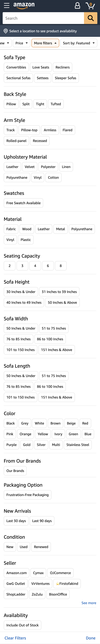100x644 pixels.
Task: Open the Sort by Featured dropdown
Action: coord(79,43)
